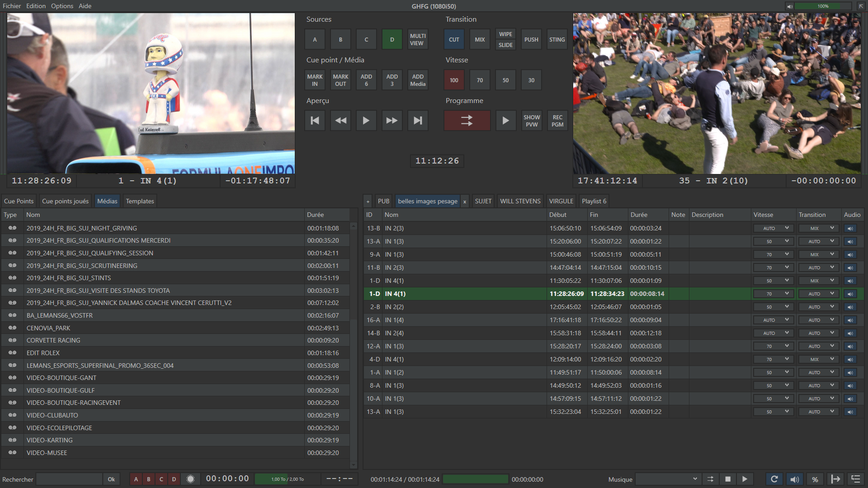This screenshot has height=488, width=868.
Task: Select recorder channel B
Action: (x=148, y=479)
